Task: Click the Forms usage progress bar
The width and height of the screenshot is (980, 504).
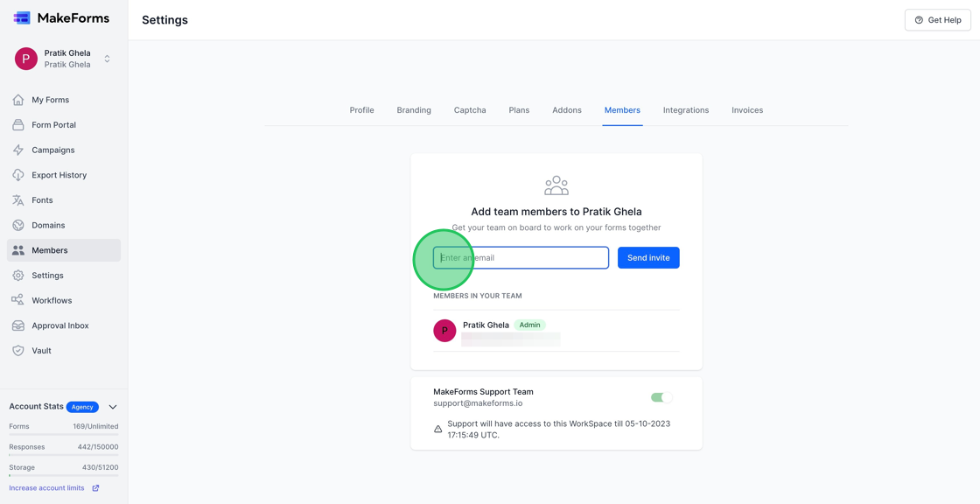Action: pos(64,434)
